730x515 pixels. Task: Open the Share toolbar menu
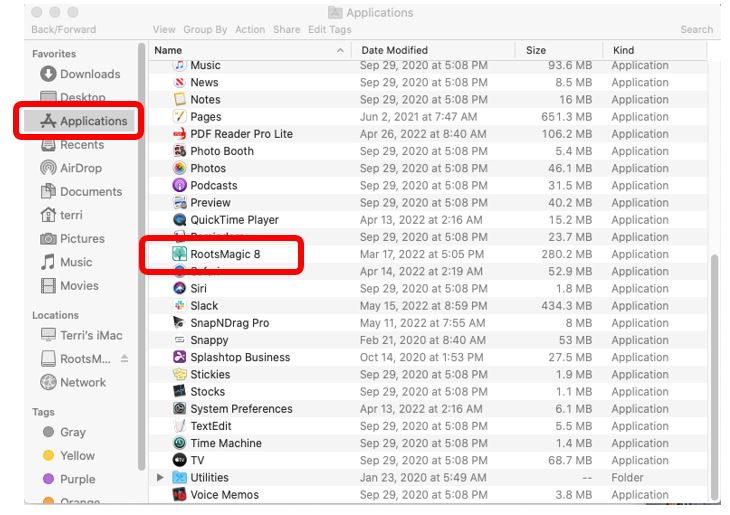[286, 30]
